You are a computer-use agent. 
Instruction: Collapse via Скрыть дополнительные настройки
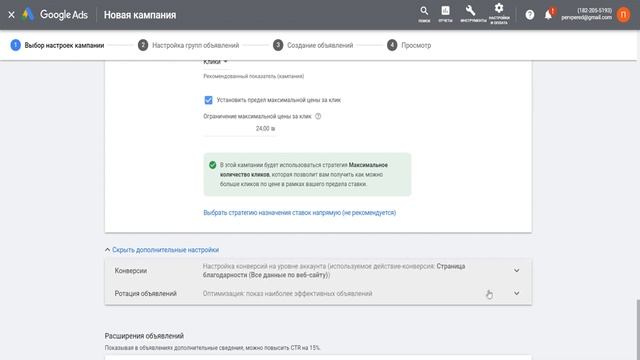tap(162, 250)
